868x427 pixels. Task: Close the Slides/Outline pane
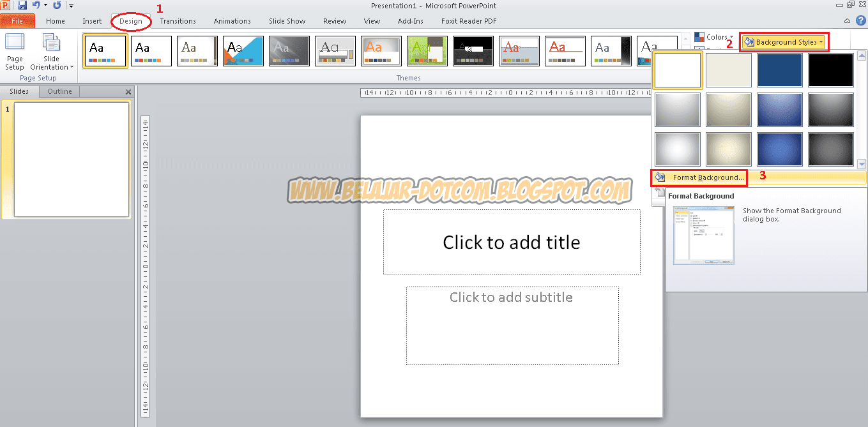click(x=128, y=92)
